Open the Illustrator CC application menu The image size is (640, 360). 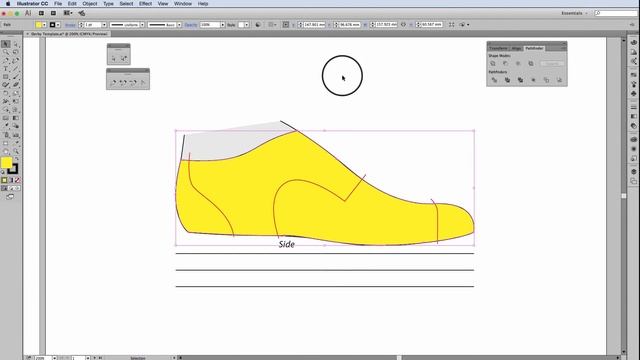click(x=32, y=4)
